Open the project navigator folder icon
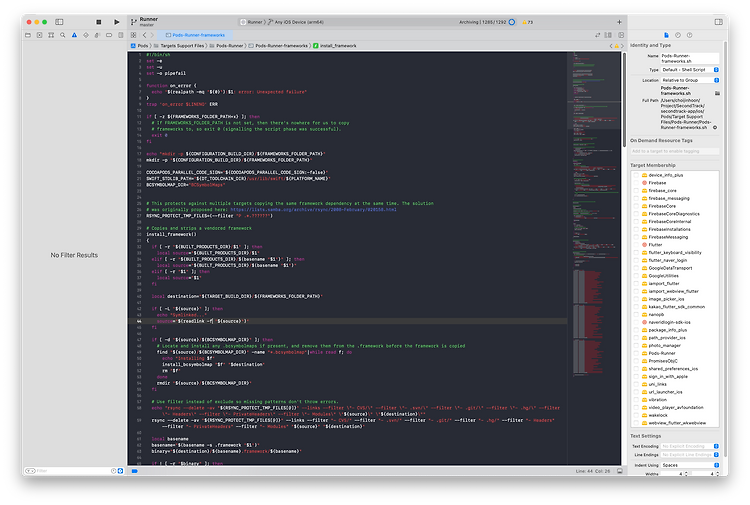750x505 pixels. coord(28,35)
